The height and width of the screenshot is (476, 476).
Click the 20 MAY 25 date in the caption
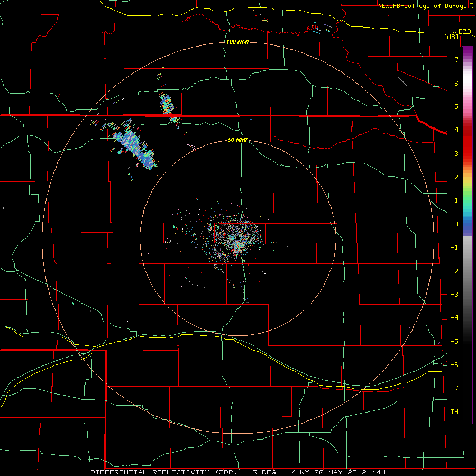point(336,472)
